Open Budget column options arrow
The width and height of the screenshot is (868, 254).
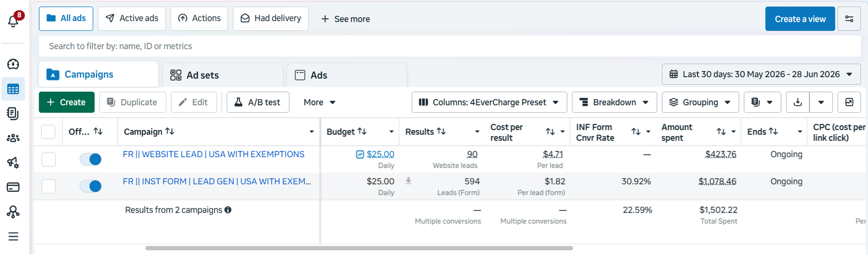click(x=392, y=132)
